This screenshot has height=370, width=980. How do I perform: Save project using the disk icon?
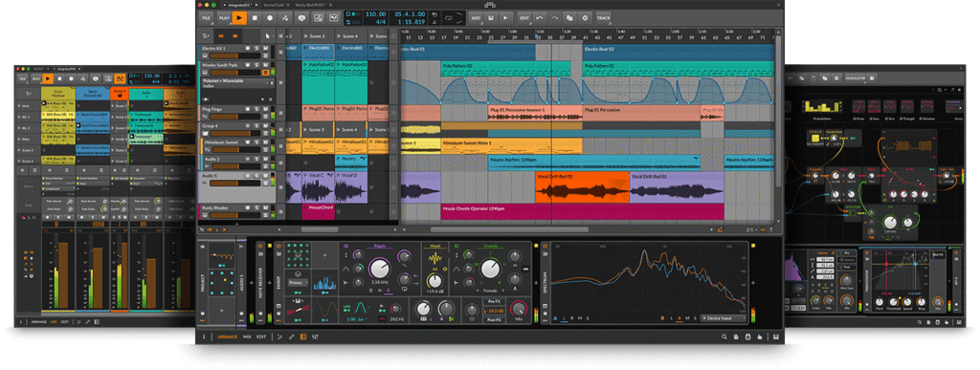(x=491, y=17)
